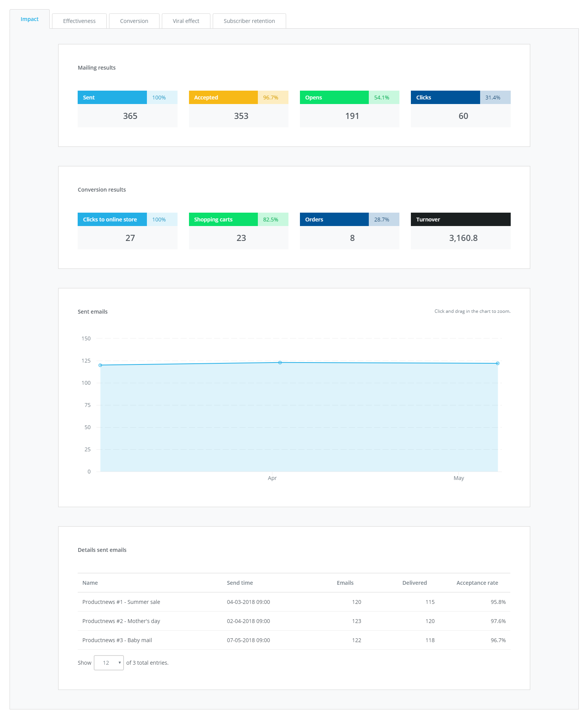Select row 'Productnews #2 - Mother's day'

(x=294, y=621)
